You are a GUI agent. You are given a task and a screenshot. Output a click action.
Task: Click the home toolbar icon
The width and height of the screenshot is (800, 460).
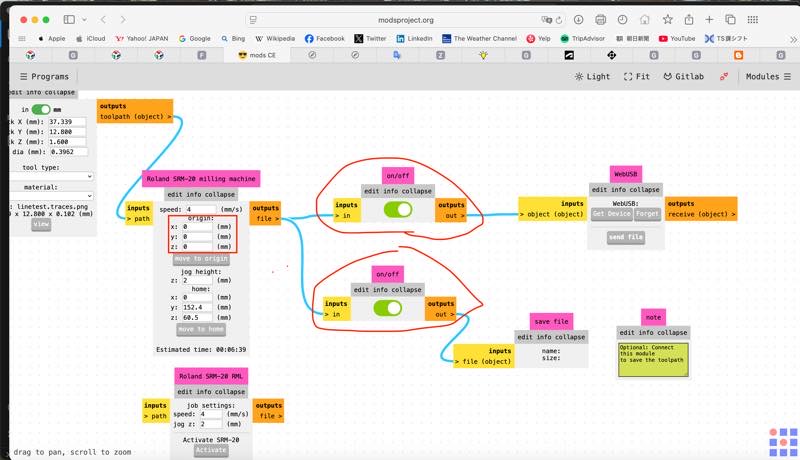pos(645,19)
